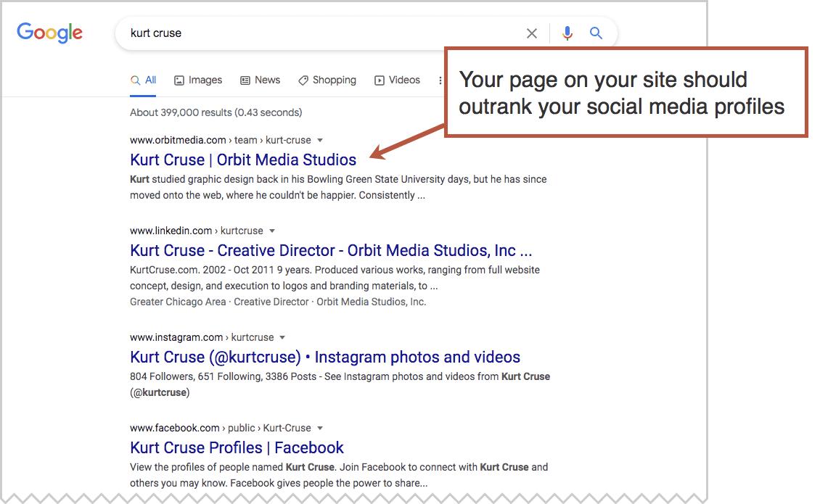Switch to the News tab
This screenshot has height=504, width=820.
pyautogui.click(x=260, y=80)
